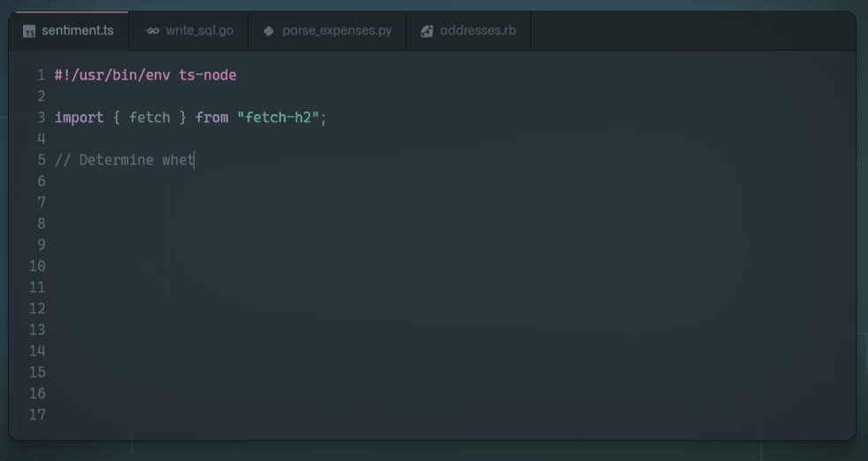Click line number 1 in the gutter

tap(41, 75)
